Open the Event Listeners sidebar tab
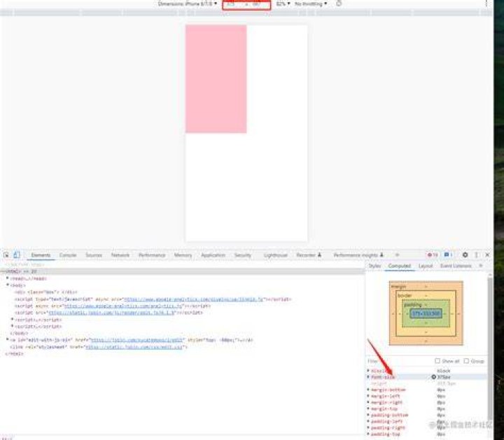The width and height of the screenshot is (504, 440). [x=456, y=266]
